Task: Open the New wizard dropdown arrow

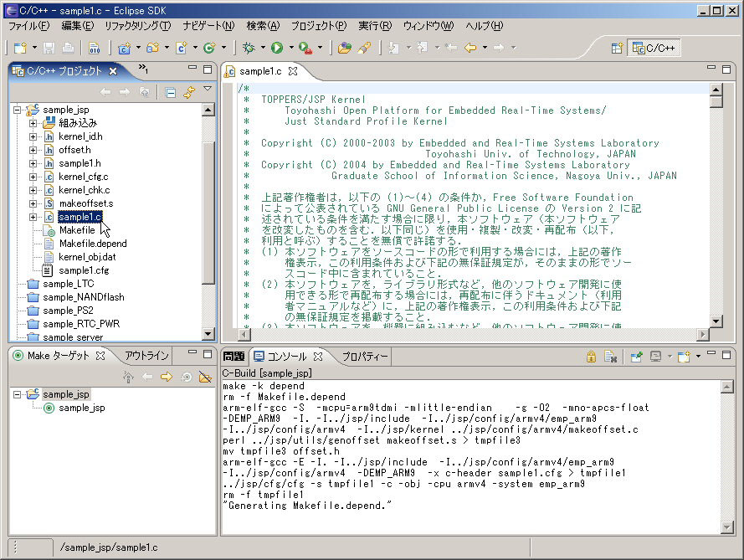Action: [x=34, y=48]
